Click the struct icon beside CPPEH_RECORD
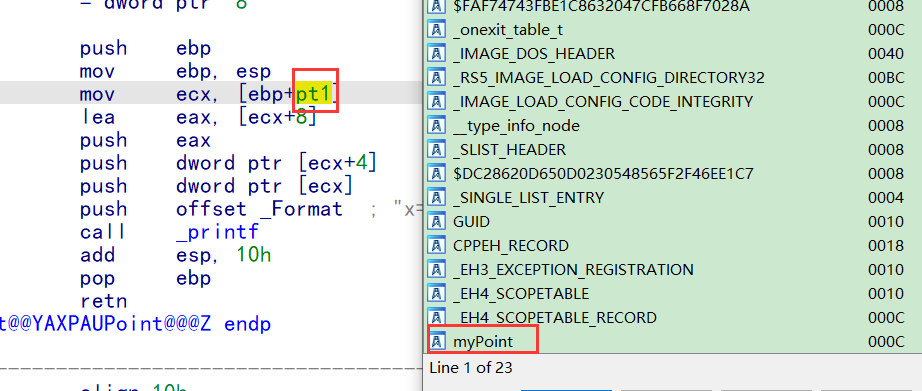 [437, 245]
